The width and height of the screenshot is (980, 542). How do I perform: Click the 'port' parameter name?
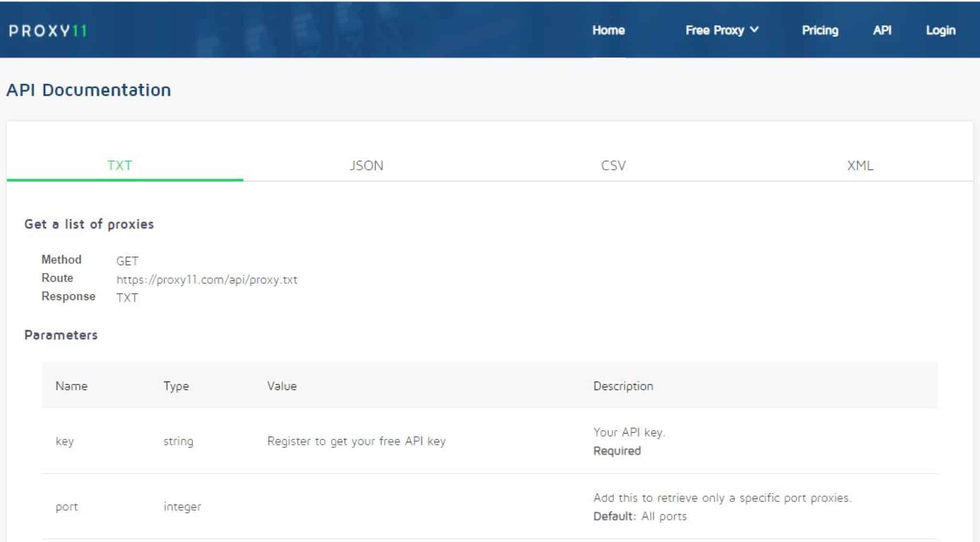tap(67, 507)
